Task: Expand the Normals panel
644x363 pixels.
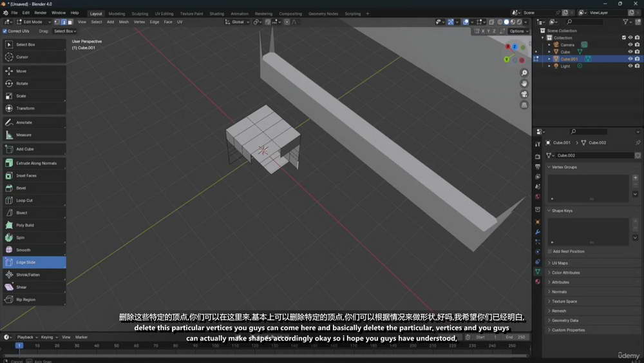Action: coord(559,292)
